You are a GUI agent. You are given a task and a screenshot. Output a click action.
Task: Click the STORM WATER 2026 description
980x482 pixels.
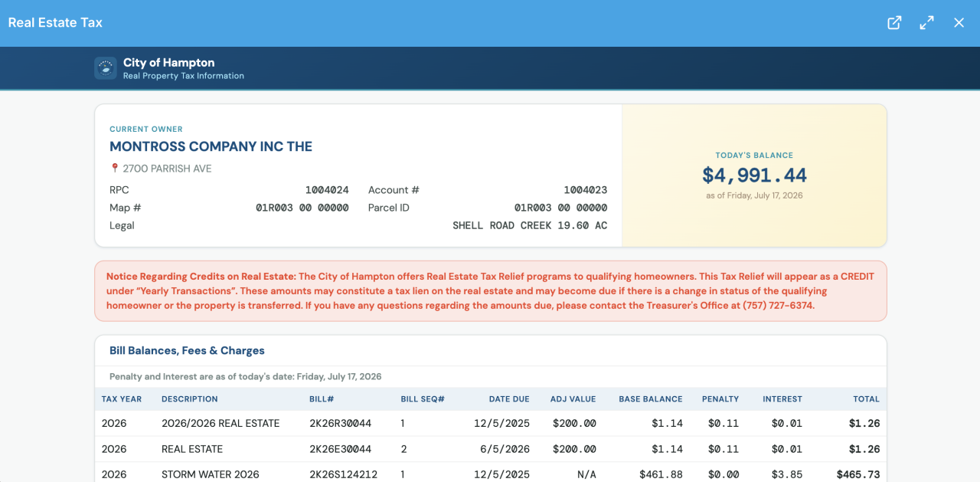click(211, 474)
